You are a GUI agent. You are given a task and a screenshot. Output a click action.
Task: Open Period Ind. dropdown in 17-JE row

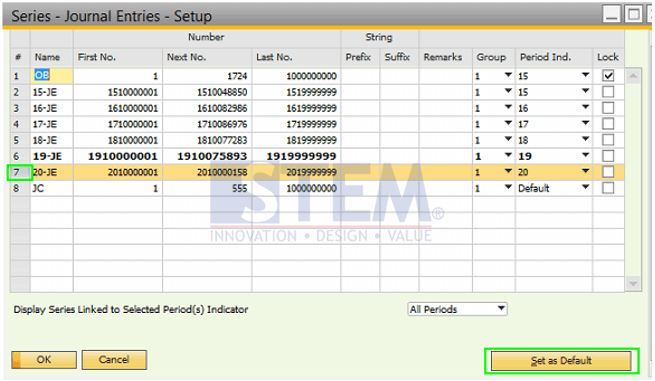[x=586, y=123]
